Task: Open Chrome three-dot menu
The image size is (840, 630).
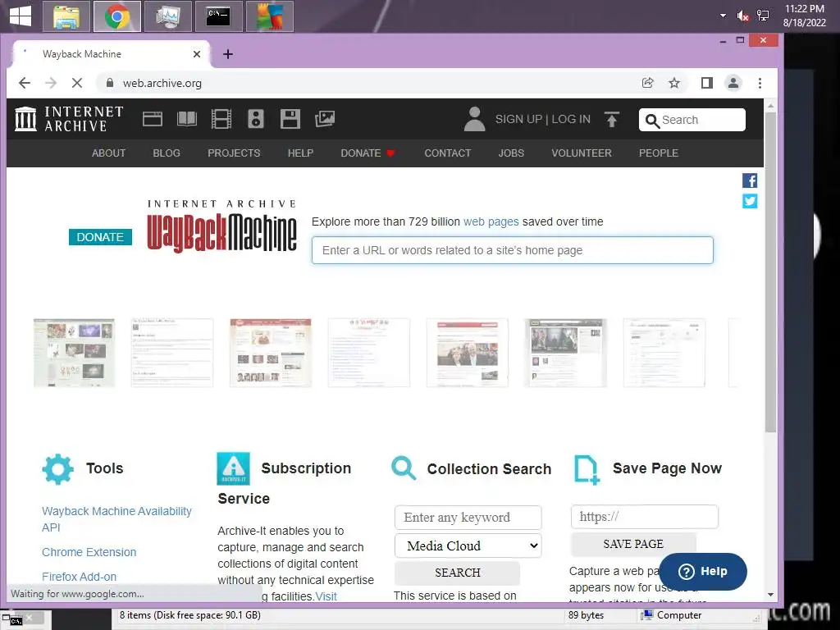Action: click(760, 83)
